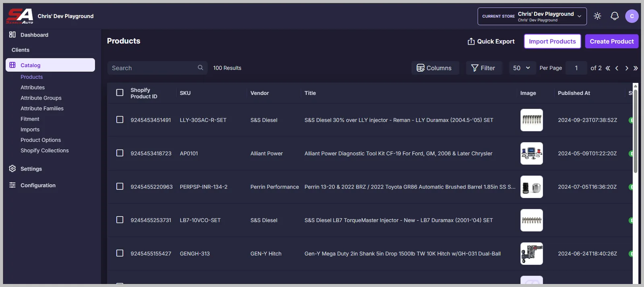Open the notifications bell
The width and height of the screenshot is (644, 287).
pyautogui.click(x=615, y=16)
